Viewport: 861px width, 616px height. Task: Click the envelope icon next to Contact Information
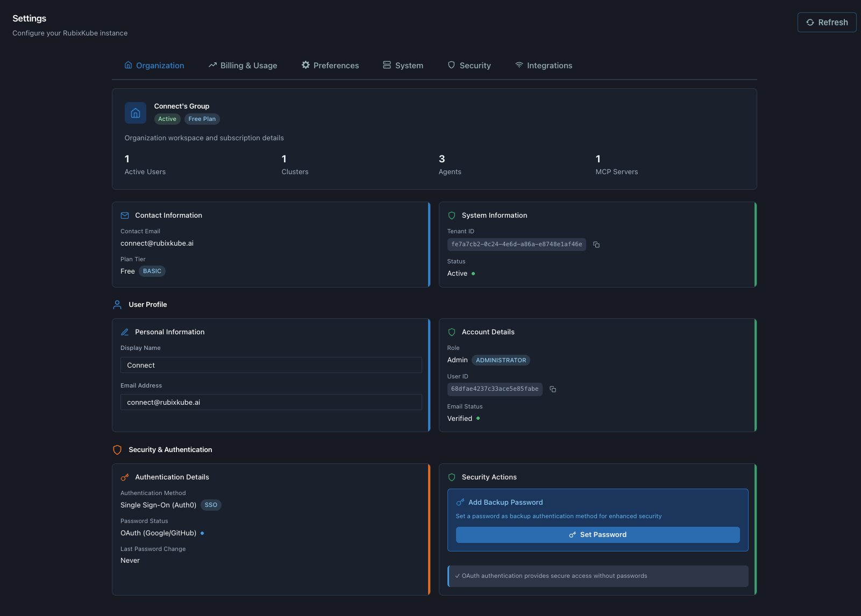coord(124,215)
